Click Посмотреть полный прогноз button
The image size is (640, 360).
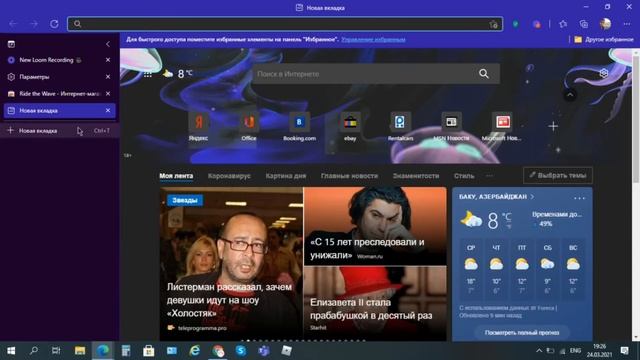coord(522,333)
